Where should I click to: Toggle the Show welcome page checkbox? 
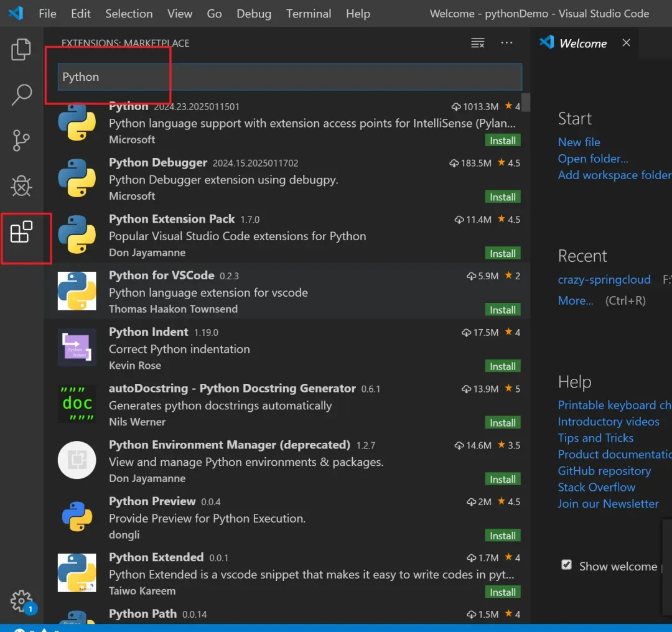click(567, 565)
